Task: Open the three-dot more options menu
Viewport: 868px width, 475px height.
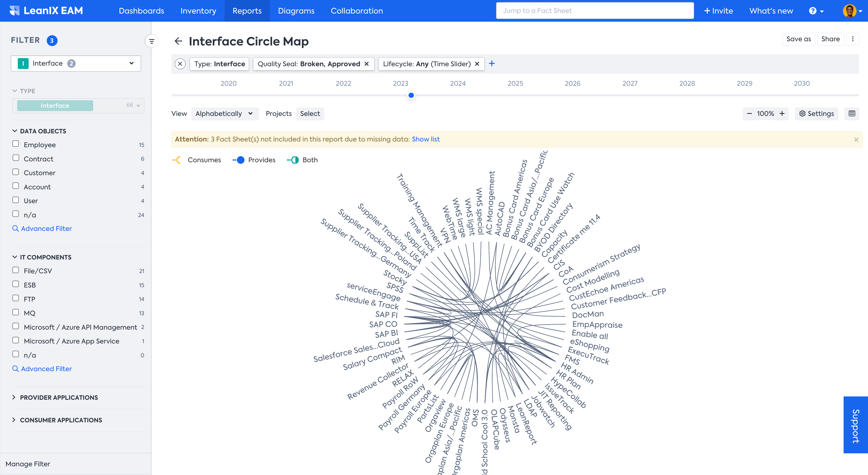Action: 853,39
